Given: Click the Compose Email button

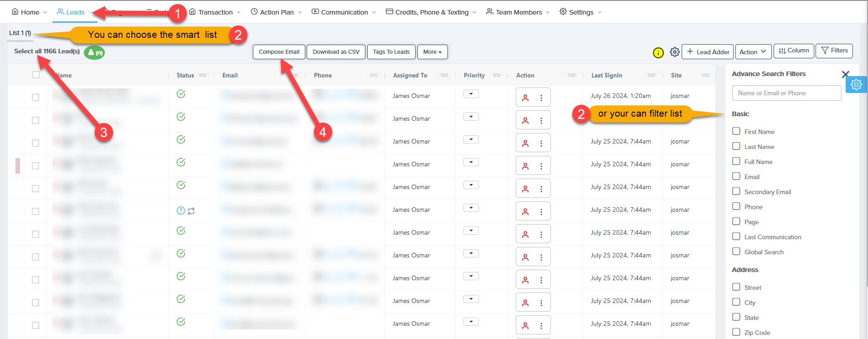Looking at the screenshot, I should (279, 52).
